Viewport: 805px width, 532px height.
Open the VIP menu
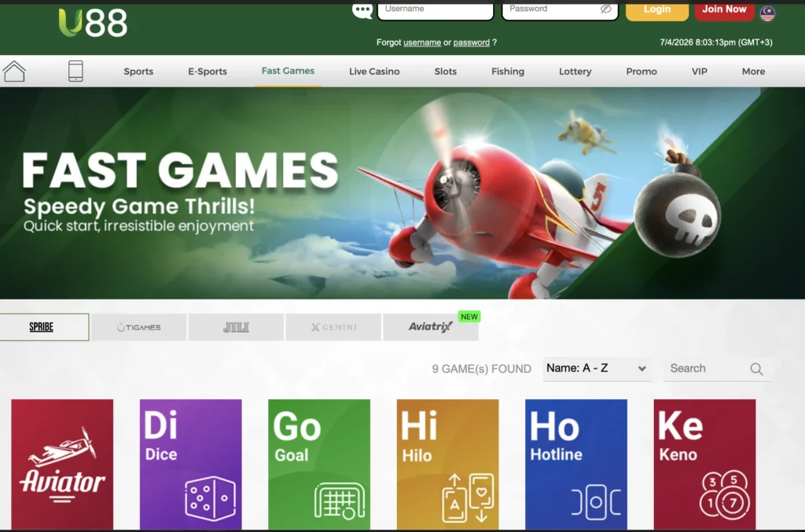coord(699,72)
